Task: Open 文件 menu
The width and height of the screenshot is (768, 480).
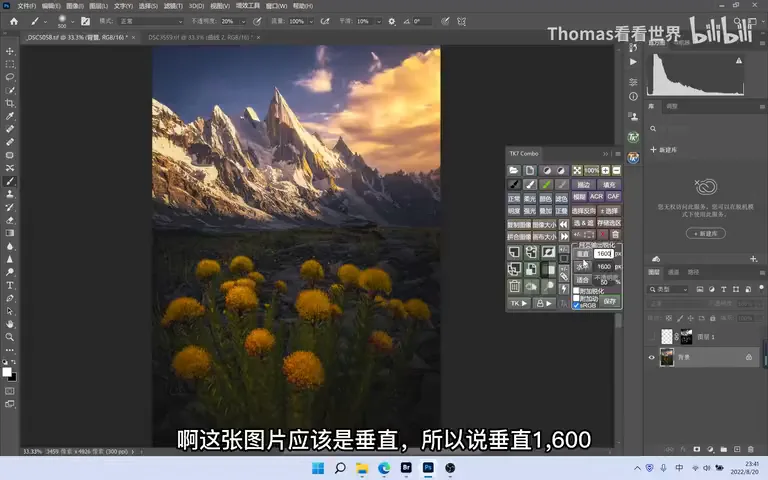Action: [x=26, y=6]
